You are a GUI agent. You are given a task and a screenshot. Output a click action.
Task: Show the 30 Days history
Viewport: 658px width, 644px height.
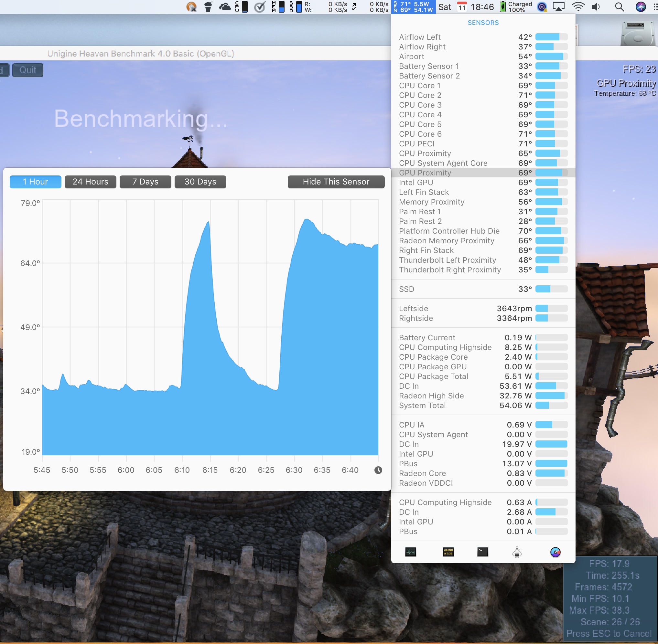200,182
